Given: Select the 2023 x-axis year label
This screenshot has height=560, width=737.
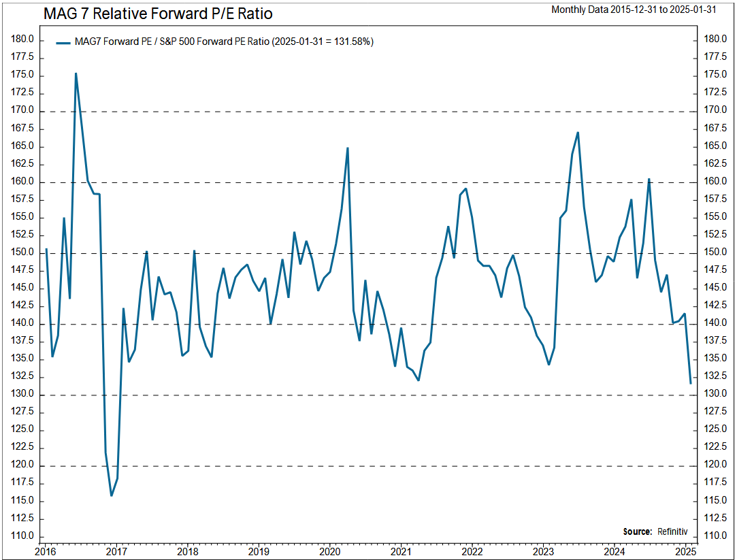Looking at the screenshot, I should click(x=543, y=550).
